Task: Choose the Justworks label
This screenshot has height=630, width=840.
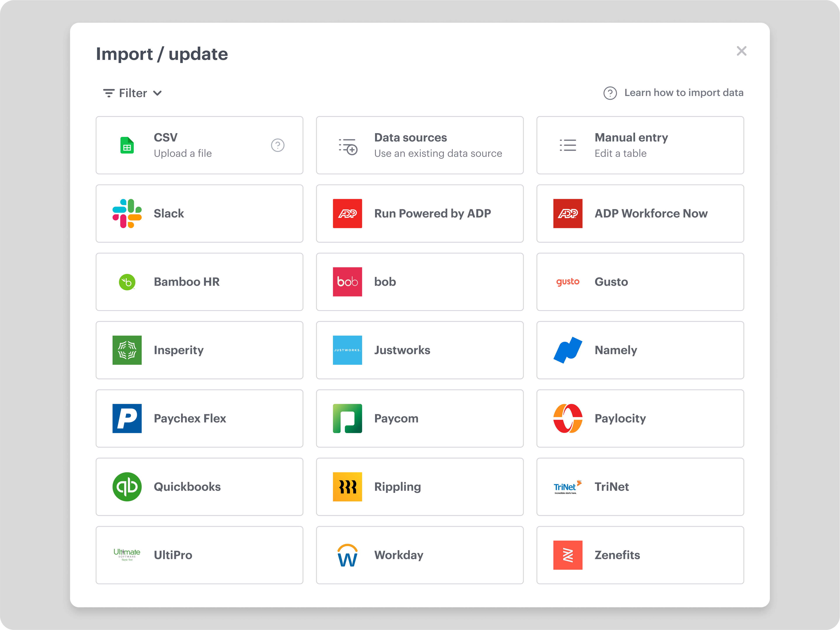Action: pos(402,350)
